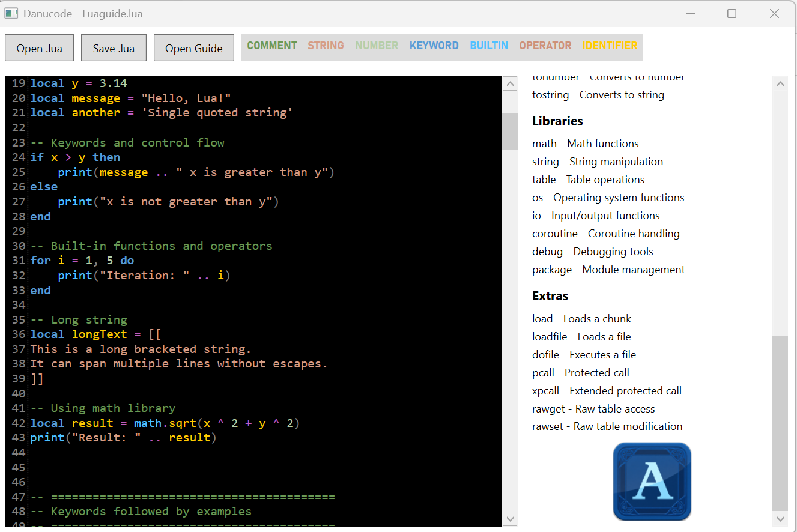The width and height of the screenshot is (797, 532).
Task: Save the script with Save .lua
Action: (114, 47)
